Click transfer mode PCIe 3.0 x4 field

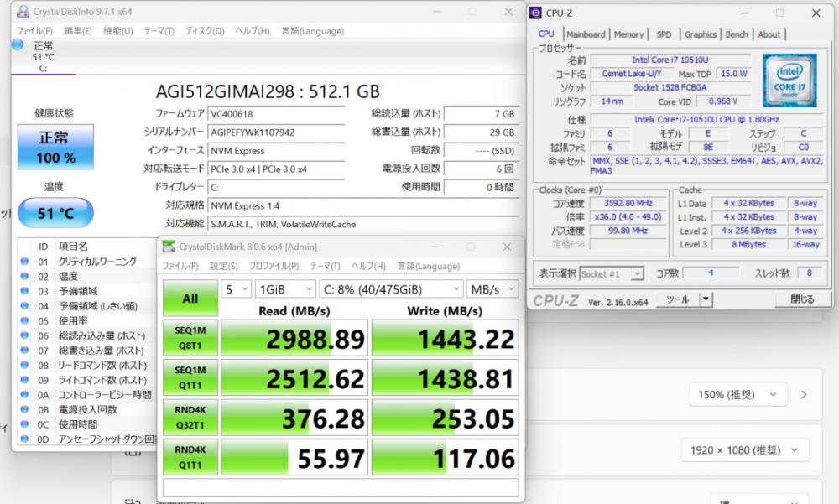coord(276,169)
